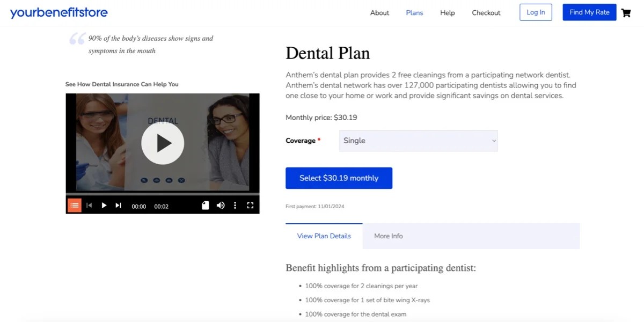Play the dental insurance video

(x=162, y=143)
